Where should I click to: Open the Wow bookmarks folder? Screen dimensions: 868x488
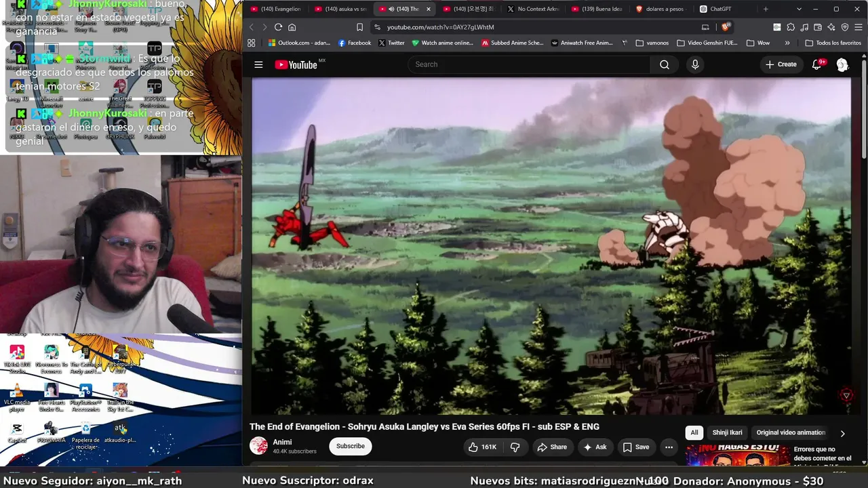757,43
